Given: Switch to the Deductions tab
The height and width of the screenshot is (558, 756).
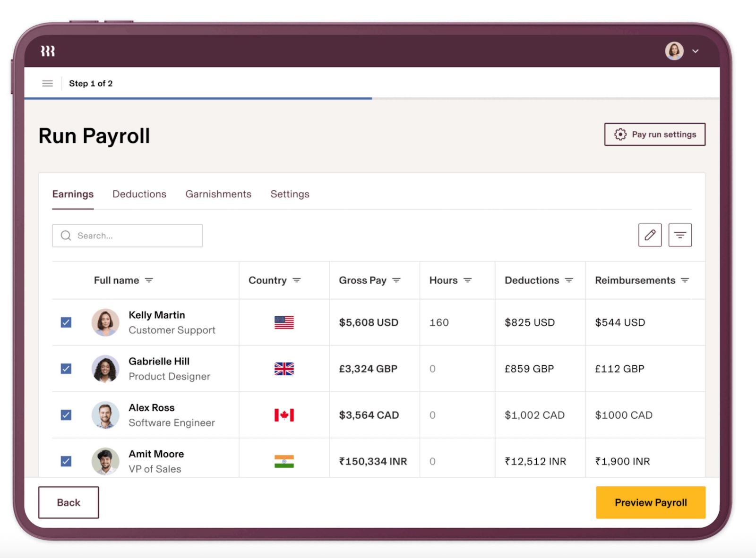Looking at the screenshot, I should point(139,194).
